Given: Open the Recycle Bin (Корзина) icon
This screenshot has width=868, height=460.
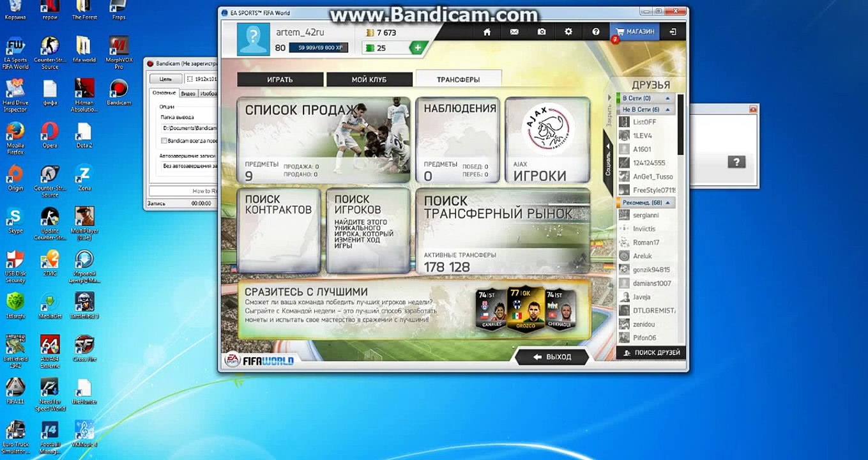Looking at the screenshot, I should pyautogui.click(x=15, y=10).
